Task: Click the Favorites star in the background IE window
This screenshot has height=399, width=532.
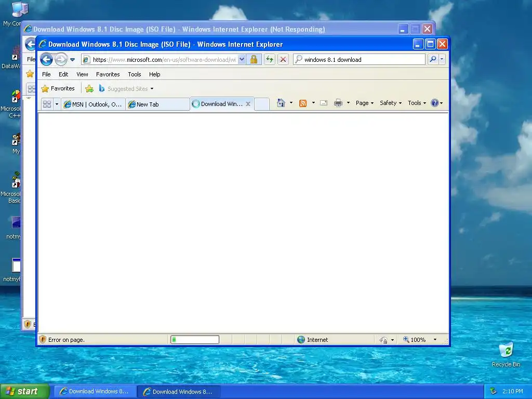Action: click(30, 74)
